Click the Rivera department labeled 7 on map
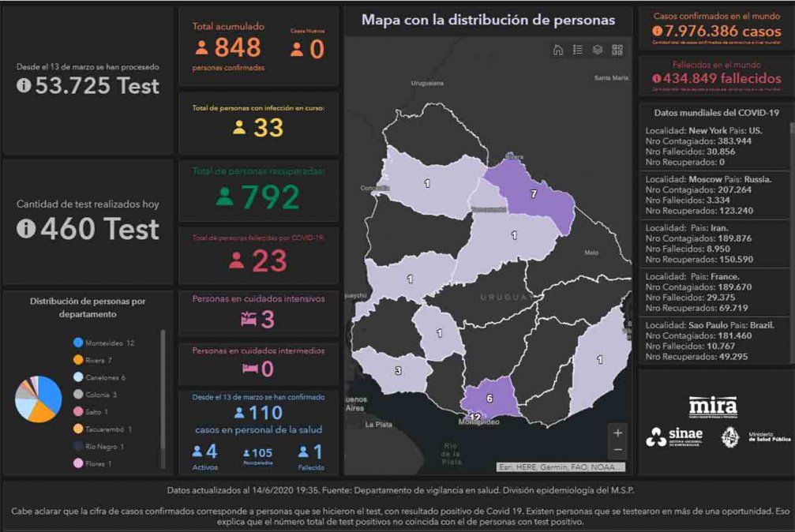Viewport: 795px width, 532px height. tap(534, 193)
